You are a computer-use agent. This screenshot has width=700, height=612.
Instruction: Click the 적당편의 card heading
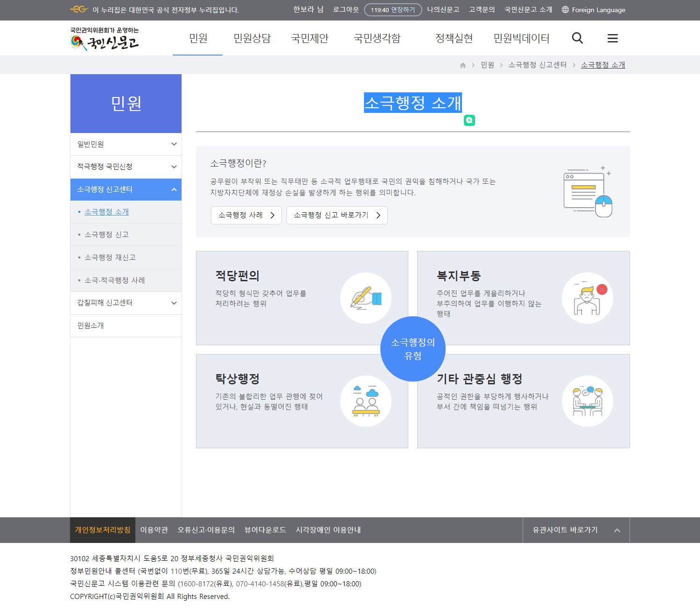(238, 276)
